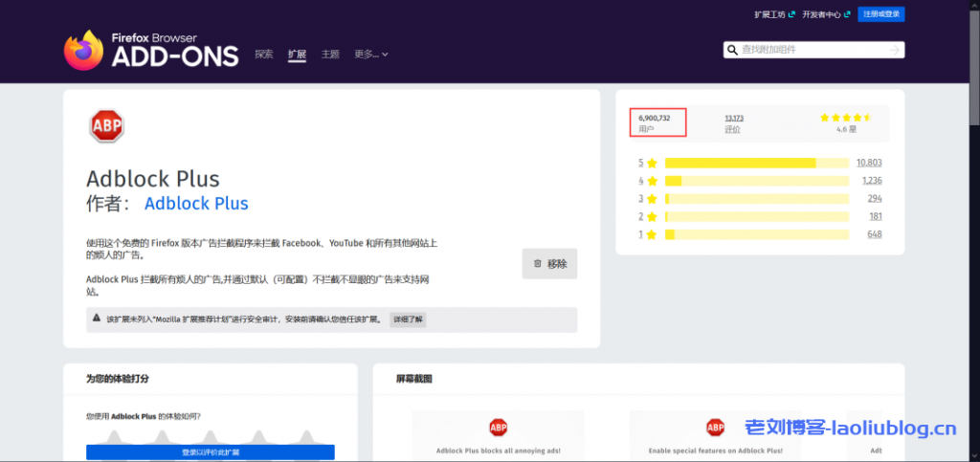Go to the 主题 tab
Screen dimensions: 980x462
(x=330, y=55)
